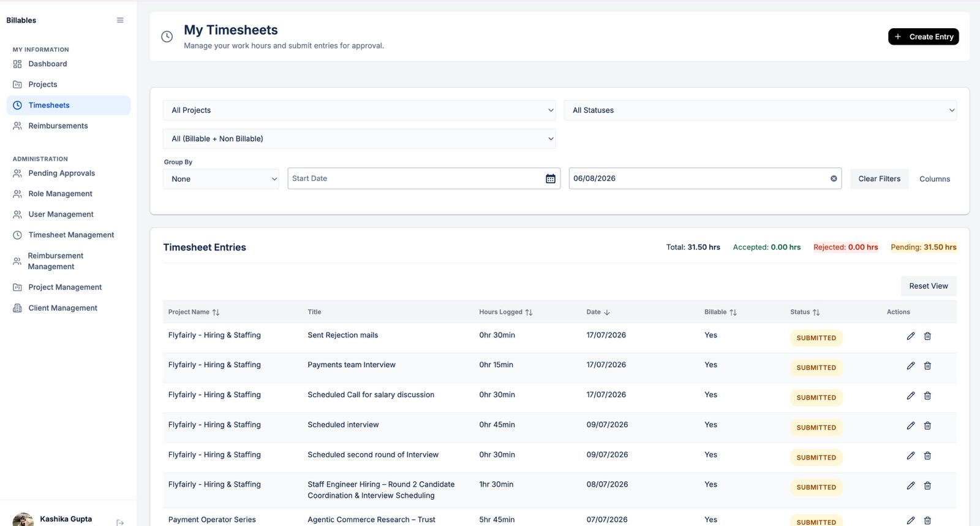This screenshot has width=980, height=526.
Task: Click the Create Entry button
Action: pos(924,37)
